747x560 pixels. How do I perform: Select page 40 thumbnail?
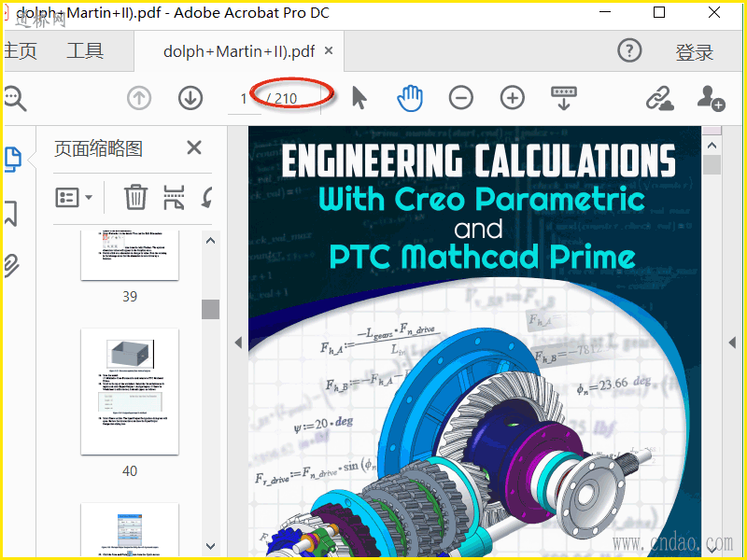(130, 391)
